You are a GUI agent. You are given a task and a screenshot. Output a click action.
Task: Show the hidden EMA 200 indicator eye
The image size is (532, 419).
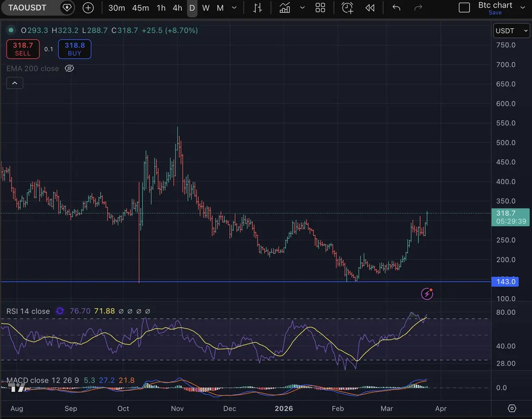coord(69,69)
